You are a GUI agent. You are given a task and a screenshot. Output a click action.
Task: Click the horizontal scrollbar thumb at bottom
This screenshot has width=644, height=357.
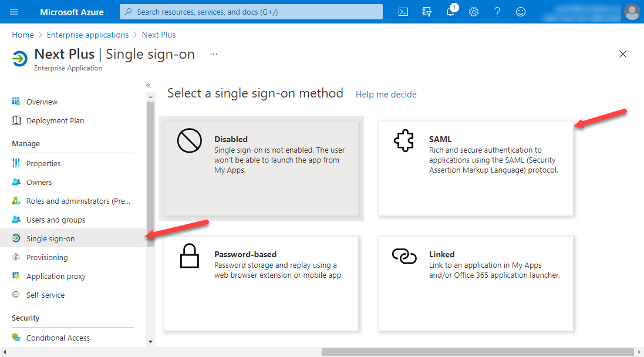478,352
